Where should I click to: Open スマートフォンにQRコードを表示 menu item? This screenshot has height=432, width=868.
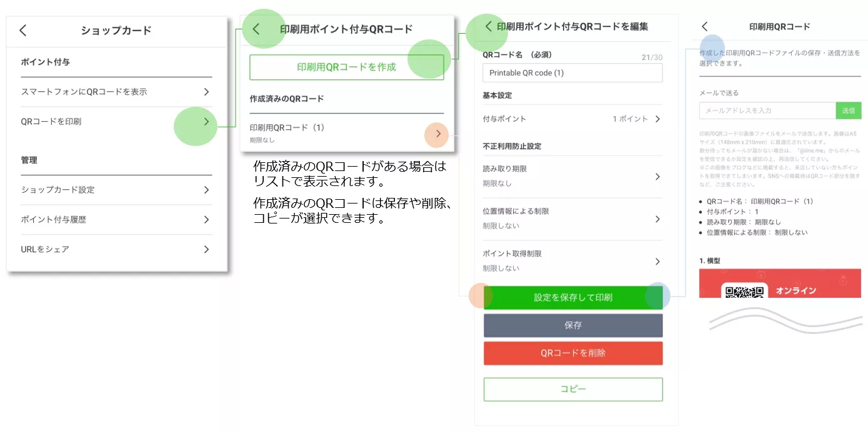tap(206, 92)
